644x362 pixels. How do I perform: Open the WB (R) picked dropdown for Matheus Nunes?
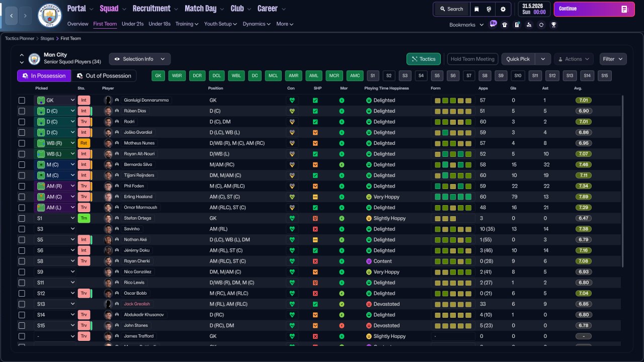(x=55, y=143)
